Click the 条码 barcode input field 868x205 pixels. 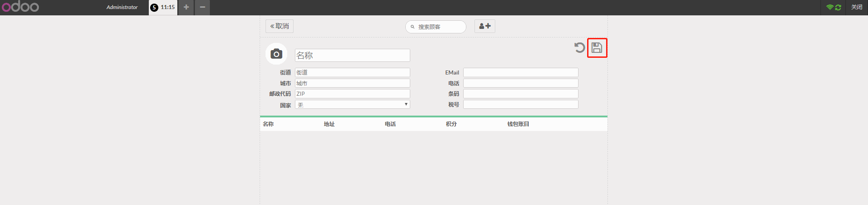tap(521, 94)
